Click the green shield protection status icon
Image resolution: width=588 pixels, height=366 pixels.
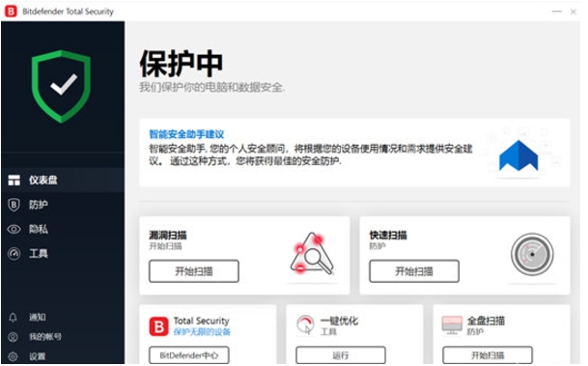pyautogui.click(x=61, y=86)
